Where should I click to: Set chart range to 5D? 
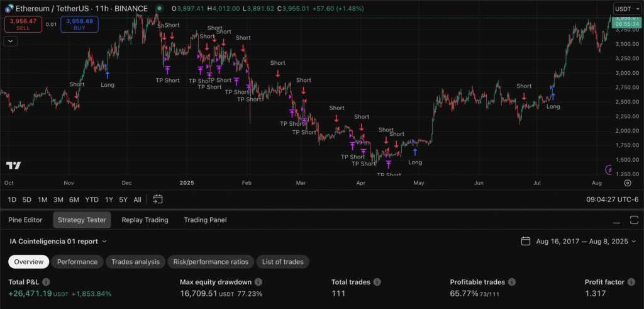26,199
